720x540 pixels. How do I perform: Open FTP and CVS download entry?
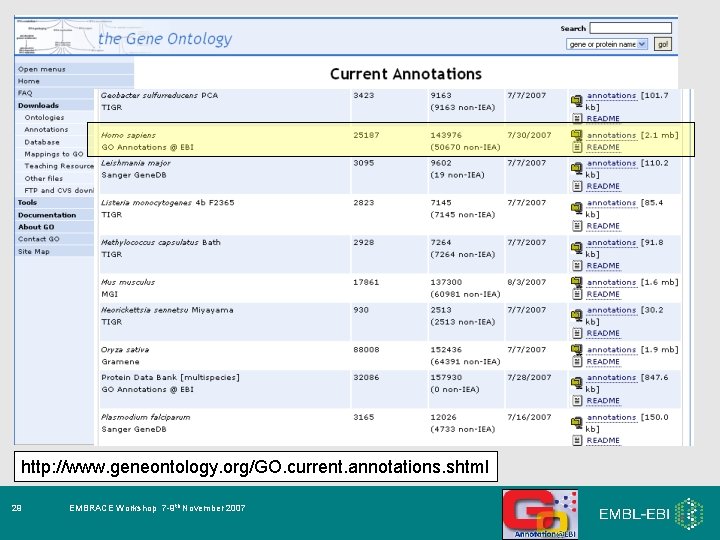coord(59,190)
